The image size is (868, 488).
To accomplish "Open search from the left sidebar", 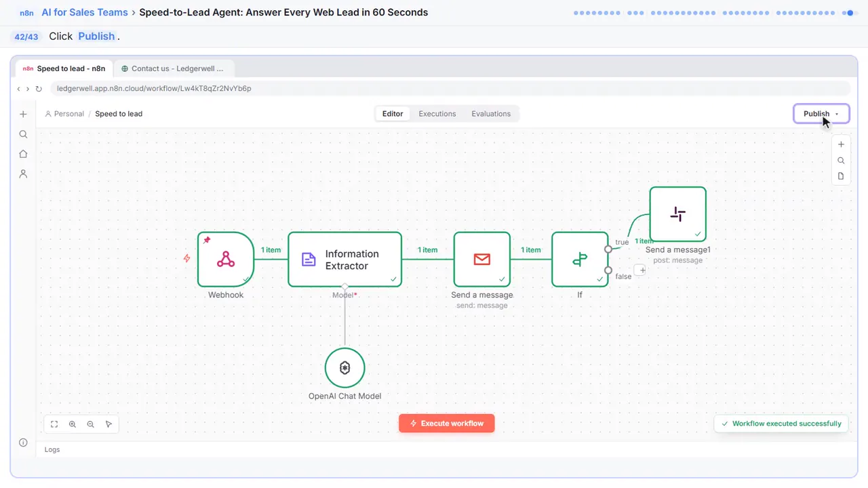I will point(23,134).
